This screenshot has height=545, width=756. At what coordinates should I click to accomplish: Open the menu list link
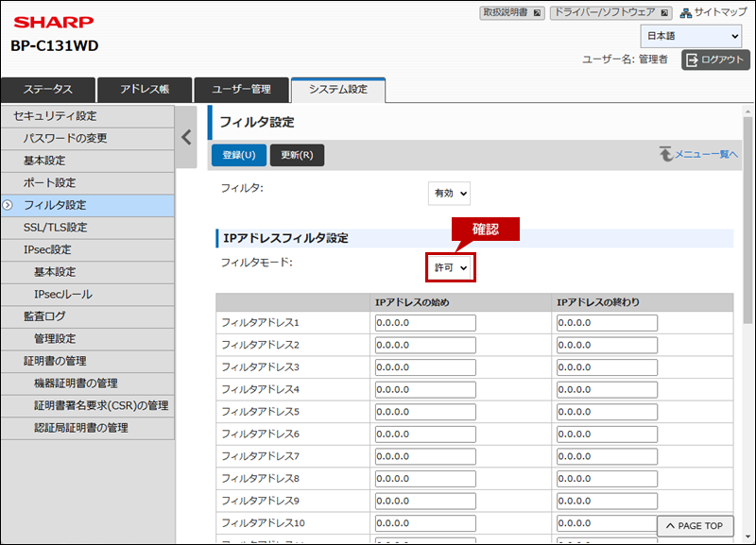point(698,154)
